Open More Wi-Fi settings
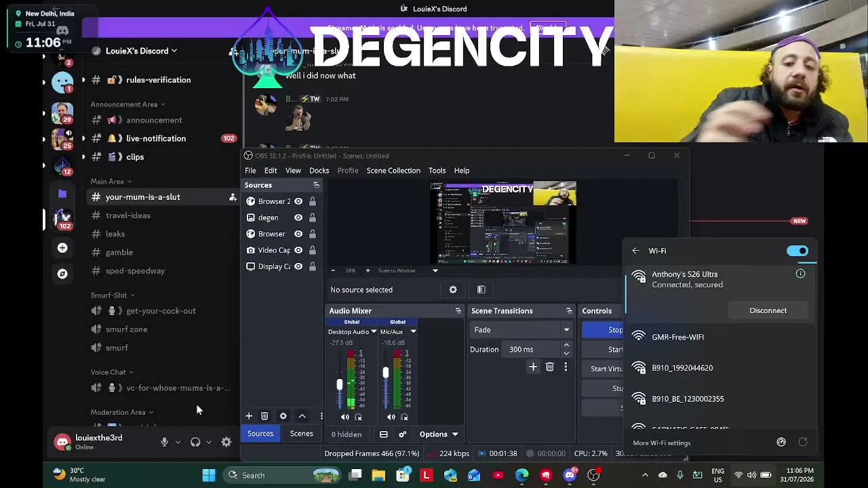Image resolution: width=868 pixels, height=488 pixels. [662, 443]
